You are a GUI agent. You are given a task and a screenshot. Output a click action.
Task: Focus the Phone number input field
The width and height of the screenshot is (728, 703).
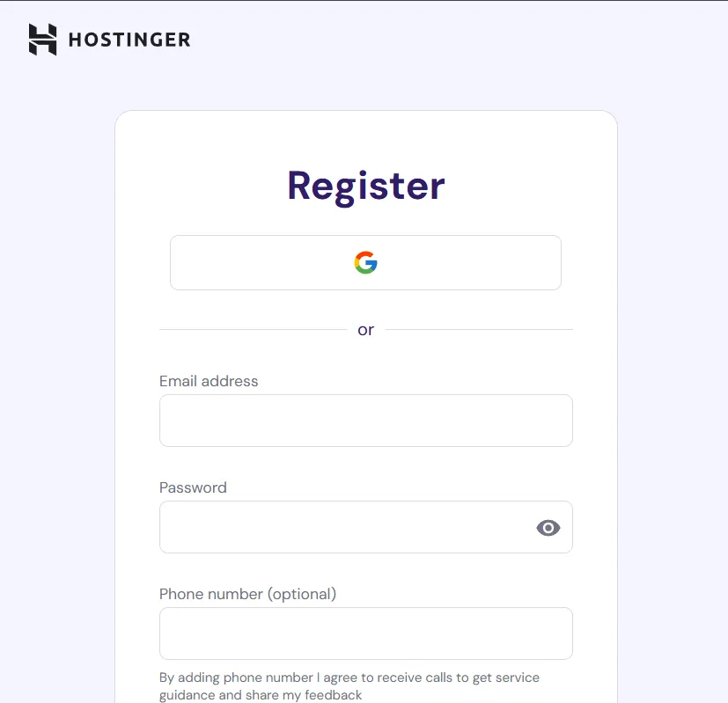[x=365, y=633]
